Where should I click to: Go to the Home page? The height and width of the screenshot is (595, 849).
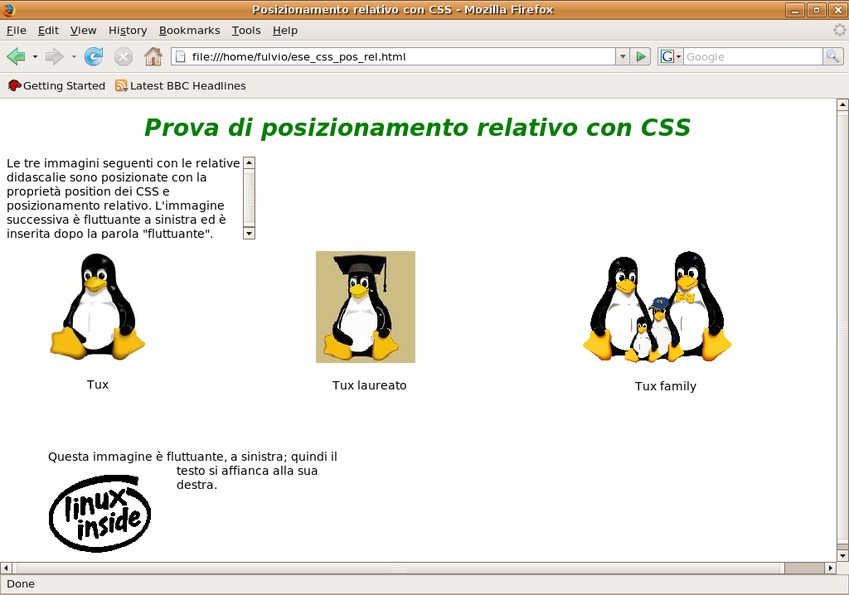pyautogui.click(x=153, y=56)
